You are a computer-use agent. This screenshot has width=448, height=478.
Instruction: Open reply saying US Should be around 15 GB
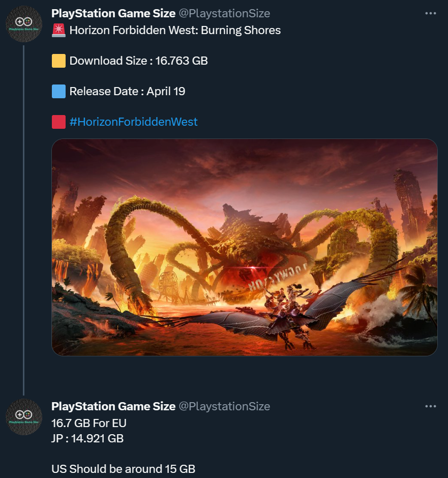pyautogui.click(x=123, y=469)
